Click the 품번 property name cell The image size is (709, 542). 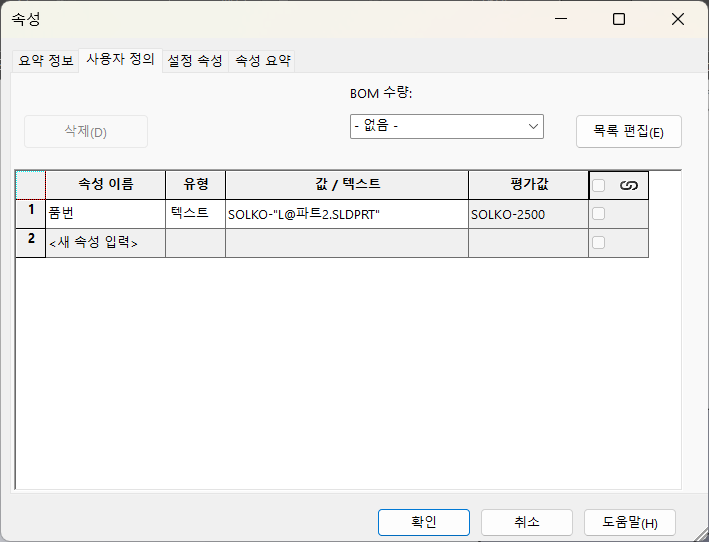105,214
